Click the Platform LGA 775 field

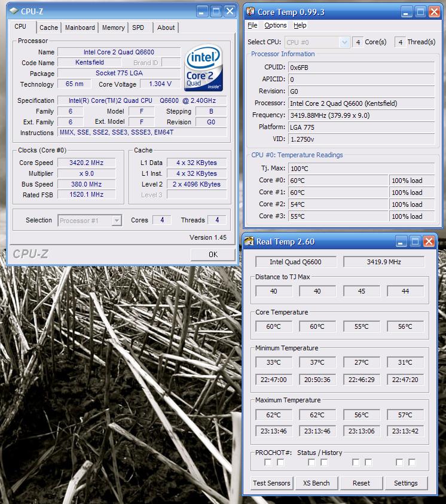point(362,127)
